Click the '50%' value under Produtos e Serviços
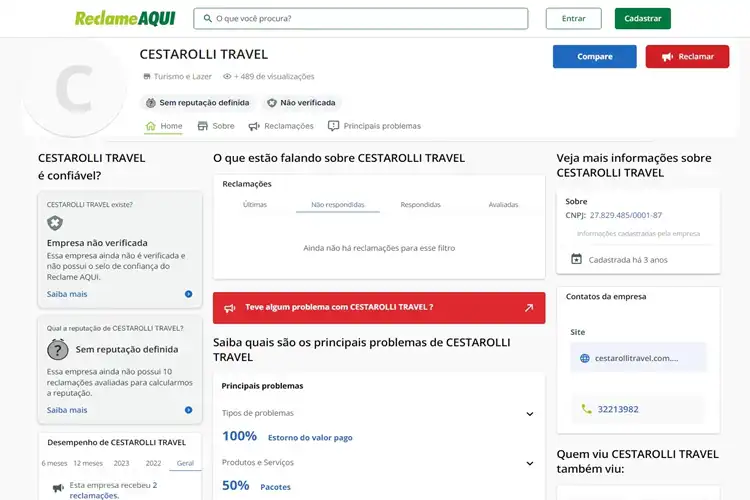Image resolution: width=750 pixels, height=500 pixels. pyautogui.click(x=235, y=486)
